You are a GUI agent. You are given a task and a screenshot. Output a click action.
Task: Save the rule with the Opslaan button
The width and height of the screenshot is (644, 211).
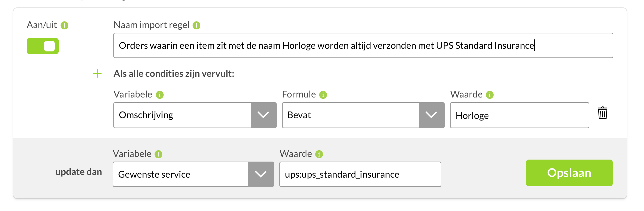point(569,173)
